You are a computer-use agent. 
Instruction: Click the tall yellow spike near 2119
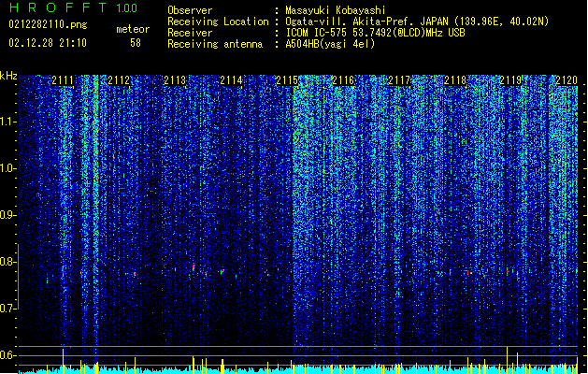click(508, 360)
